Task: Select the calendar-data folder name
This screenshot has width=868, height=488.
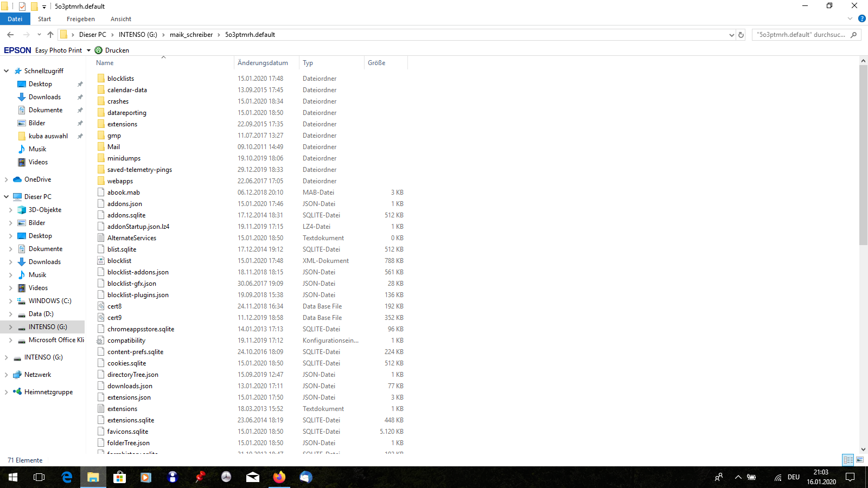Action: [127, 90]
